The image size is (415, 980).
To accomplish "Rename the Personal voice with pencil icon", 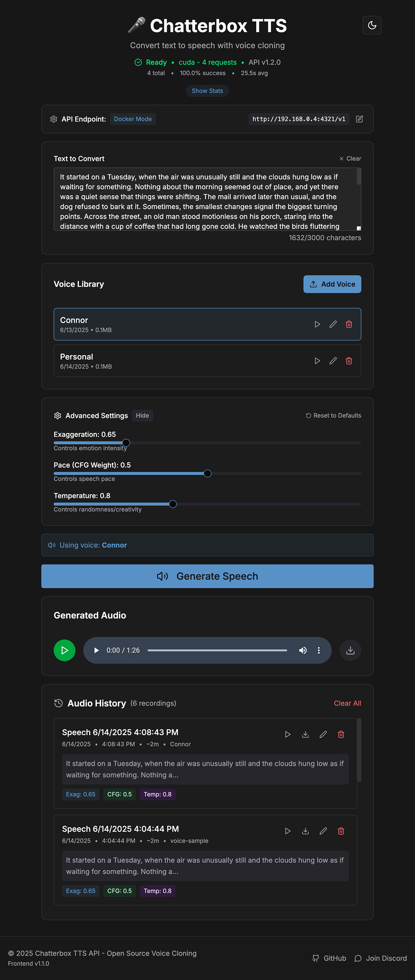I will coord(333,361).
